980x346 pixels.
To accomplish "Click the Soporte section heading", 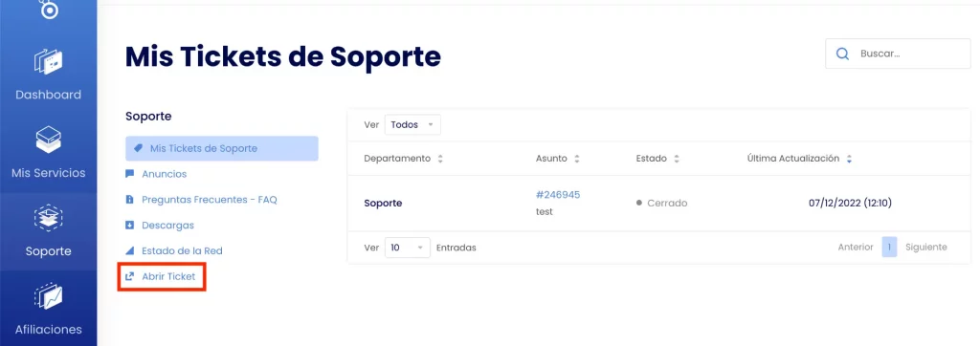I will click(x=148, y=117).
